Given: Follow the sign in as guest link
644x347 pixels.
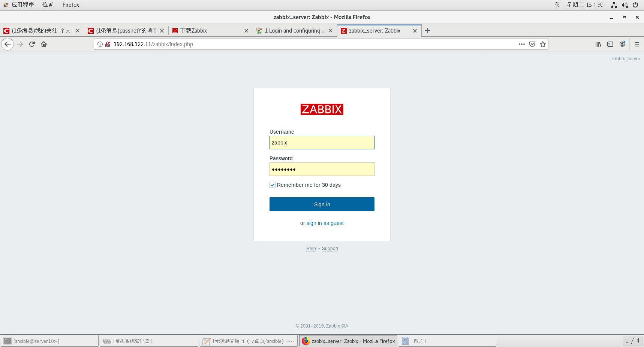Looking at the screenshot, I should (325, 223).
